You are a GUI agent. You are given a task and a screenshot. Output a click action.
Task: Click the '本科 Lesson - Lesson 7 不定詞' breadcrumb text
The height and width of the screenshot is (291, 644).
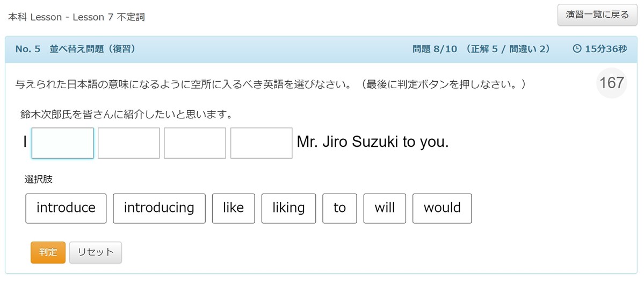coord(76,17)
